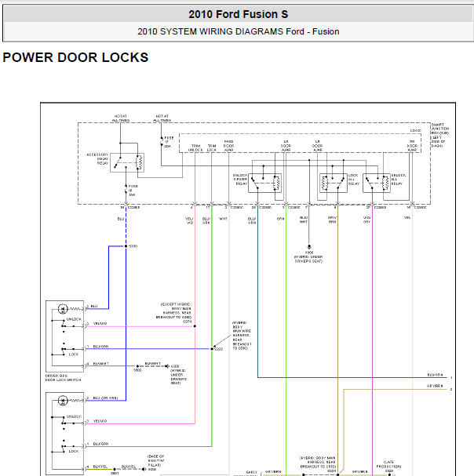Click 'BLK/YEL' label at lower switch pin 4
Screen dimensions: 474x476
tap(100, 467)
